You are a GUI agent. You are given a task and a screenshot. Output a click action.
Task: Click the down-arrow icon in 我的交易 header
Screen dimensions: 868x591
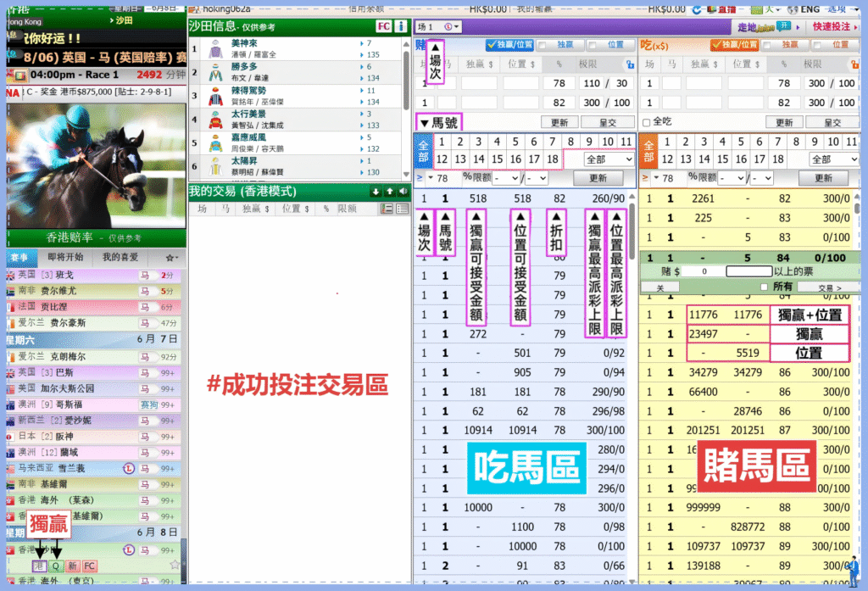376,192
